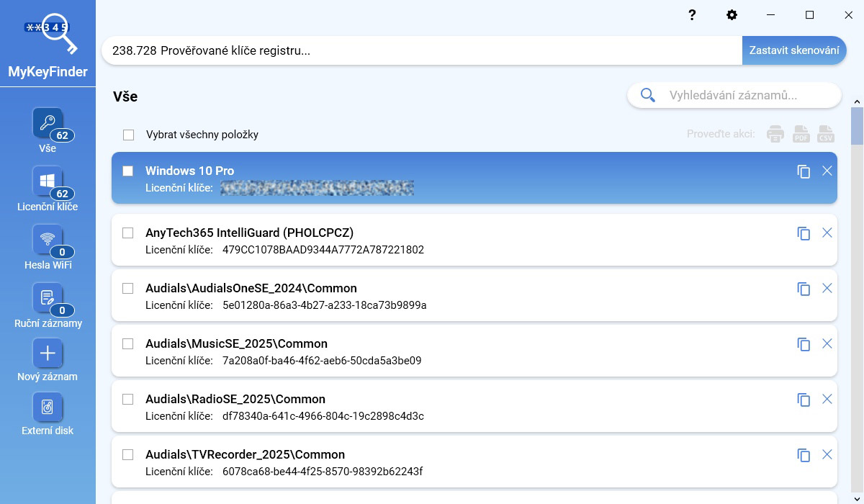This screenshot has height=504, width=864.
Task: Click the scan progress status text
Action: pos(212,50)
